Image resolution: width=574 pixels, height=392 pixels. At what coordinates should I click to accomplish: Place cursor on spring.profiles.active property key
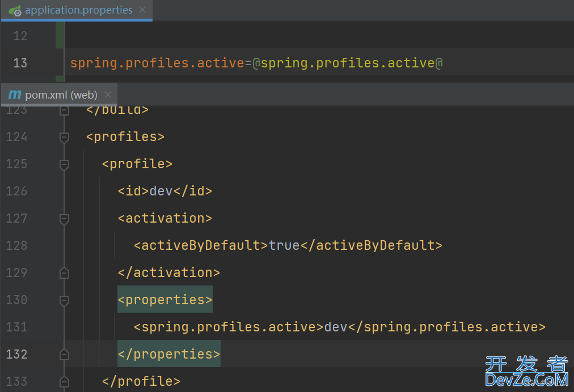pos(157,63)
